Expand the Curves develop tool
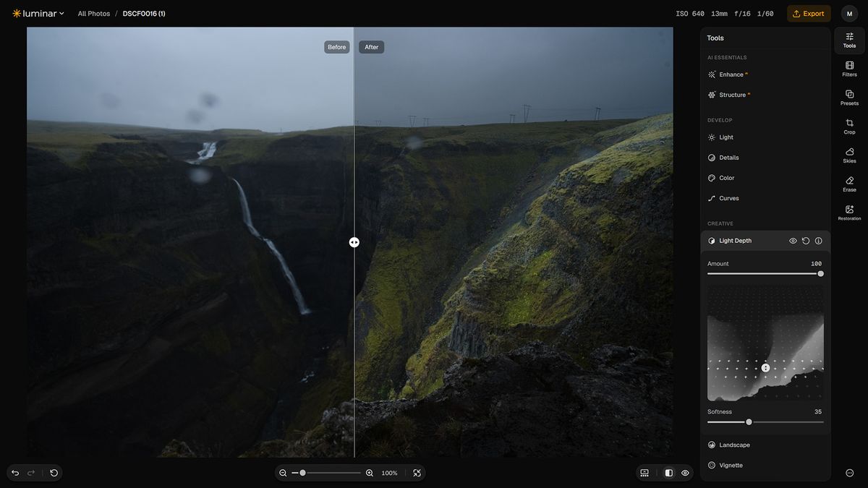 [765, 198]
